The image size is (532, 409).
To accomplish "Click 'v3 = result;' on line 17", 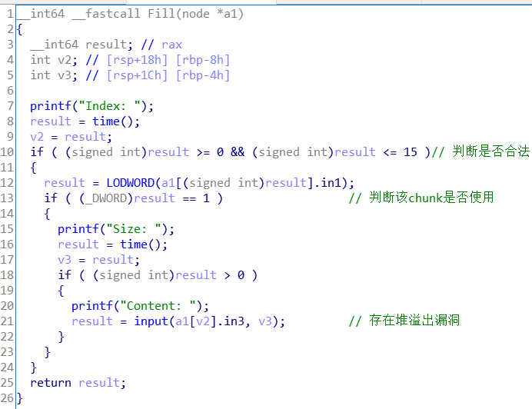I will tap(98, 260).
